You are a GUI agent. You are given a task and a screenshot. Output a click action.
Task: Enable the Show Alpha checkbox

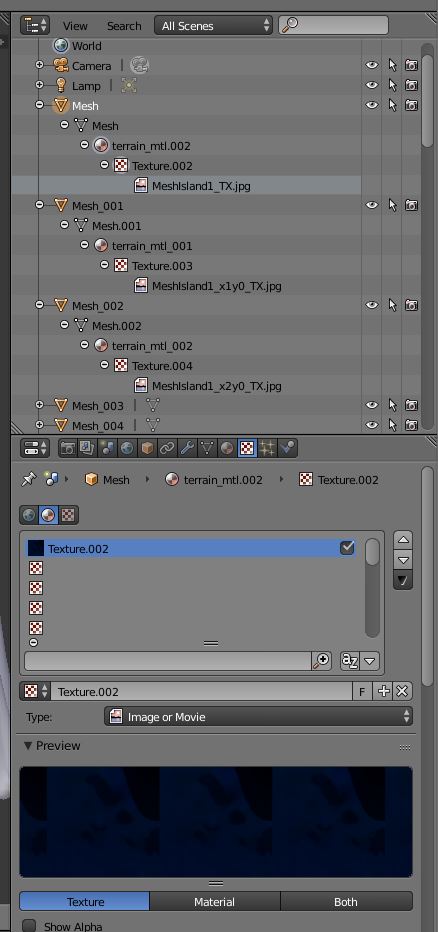click(x=29, y=925)
